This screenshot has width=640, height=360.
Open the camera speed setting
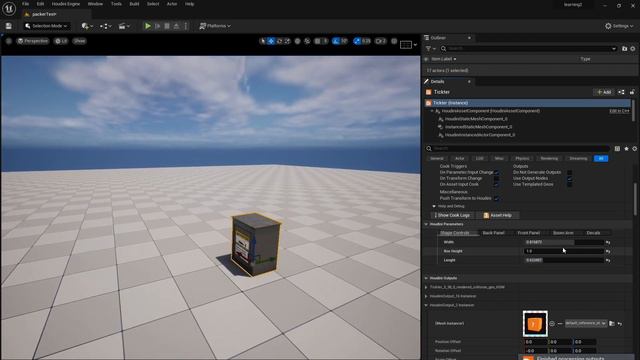pos(380,41)
